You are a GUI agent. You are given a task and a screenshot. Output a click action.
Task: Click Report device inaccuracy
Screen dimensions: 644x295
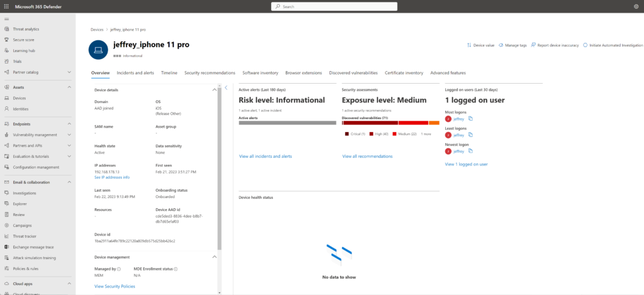tap(555, 46)
